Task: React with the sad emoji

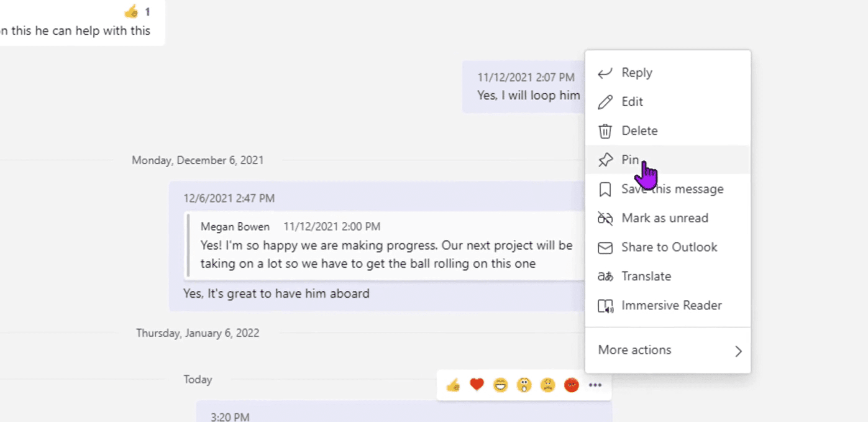Action: [547, 385]
